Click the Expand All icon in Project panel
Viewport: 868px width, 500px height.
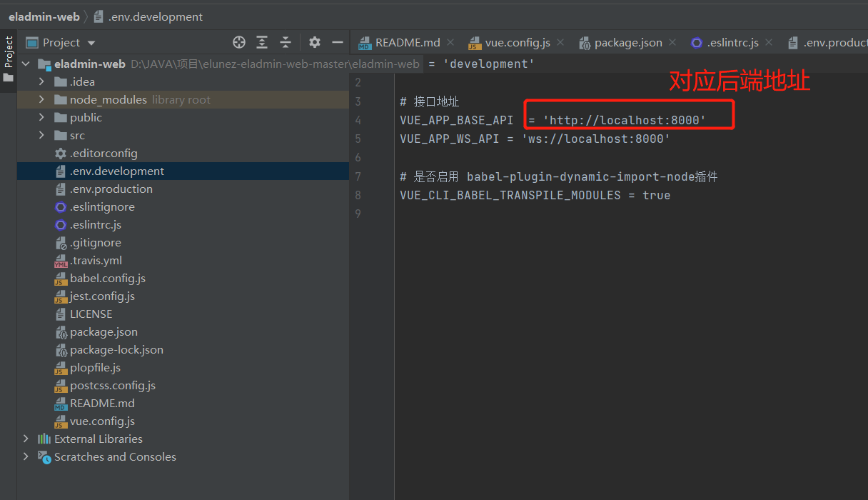click(262, 42)
